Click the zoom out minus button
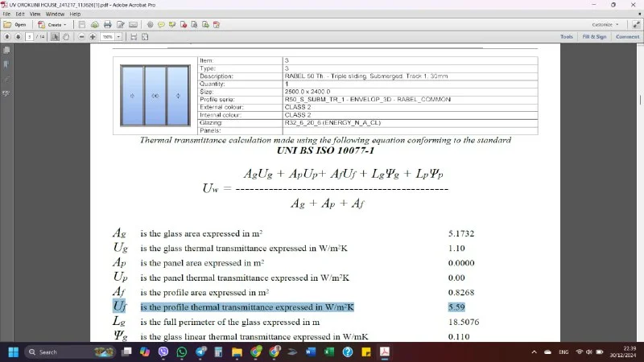644x362 pixels. [x=82, y=37]
